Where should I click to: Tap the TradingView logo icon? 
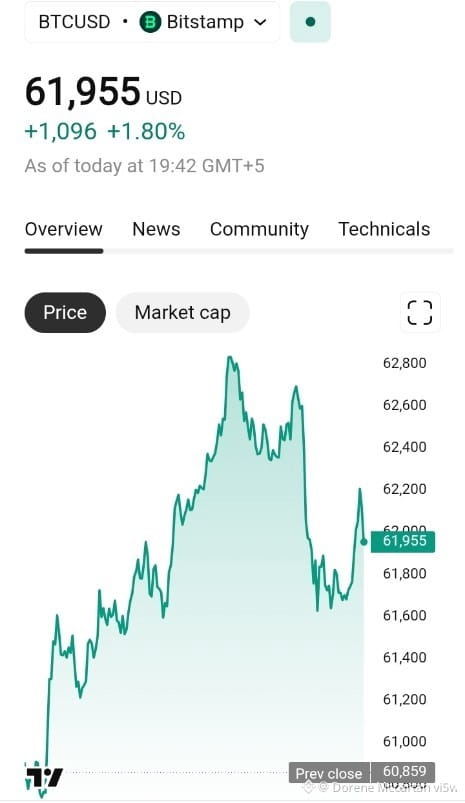point(44,777)
